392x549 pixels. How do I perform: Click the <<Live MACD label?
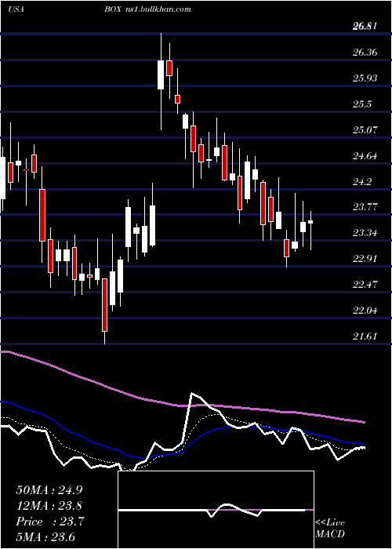tap(330, 529)
